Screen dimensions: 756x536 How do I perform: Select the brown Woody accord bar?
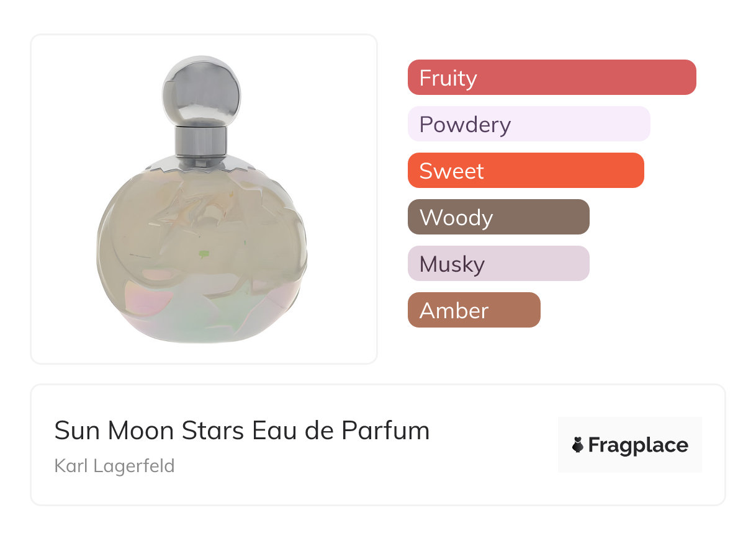coord(498,217)
